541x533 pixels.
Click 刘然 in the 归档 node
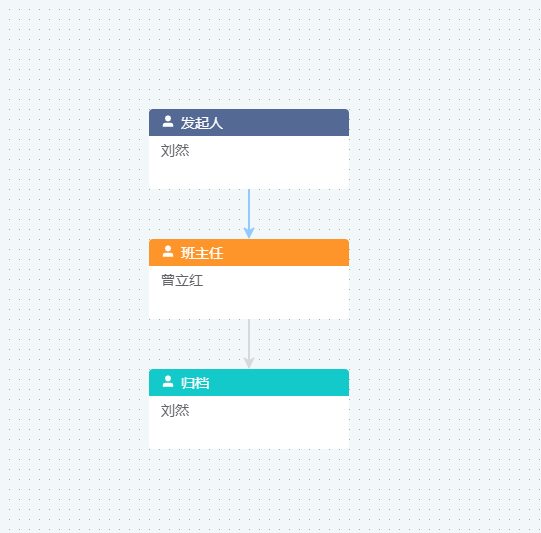[175, 411]
